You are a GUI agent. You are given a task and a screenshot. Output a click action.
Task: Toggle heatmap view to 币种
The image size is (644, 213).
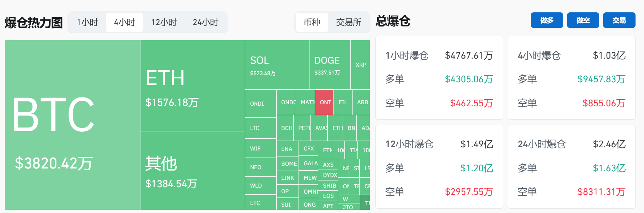click(x=312, y=22)
